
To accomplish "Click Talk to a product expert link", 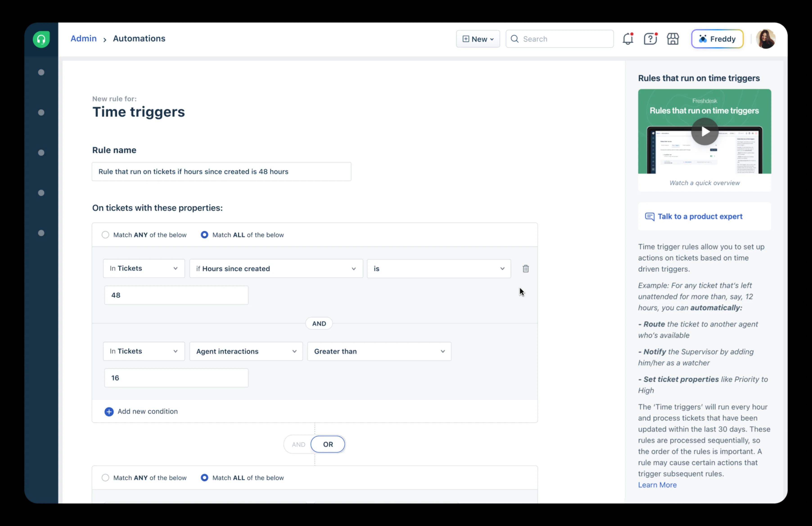I will pos(700,216).
